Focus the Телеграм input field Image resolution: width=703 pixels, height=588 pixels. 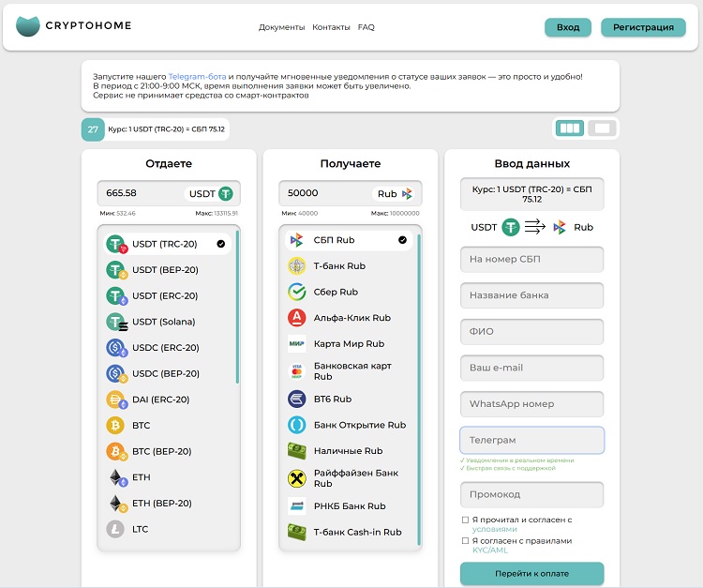pos(531,441)
